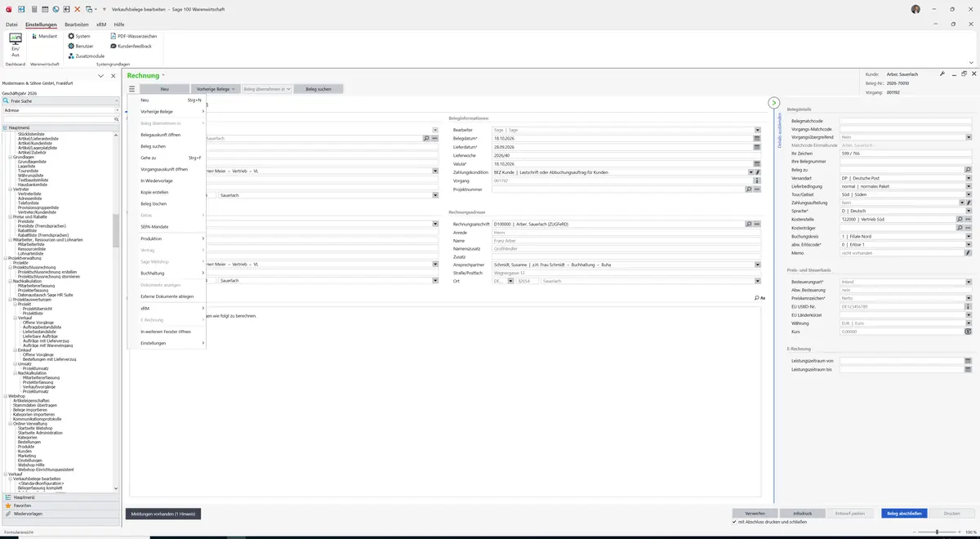Choose 'Kopie erstellen' menu entry
Viewport: 980px width, 539px height.
pos(167,192)
